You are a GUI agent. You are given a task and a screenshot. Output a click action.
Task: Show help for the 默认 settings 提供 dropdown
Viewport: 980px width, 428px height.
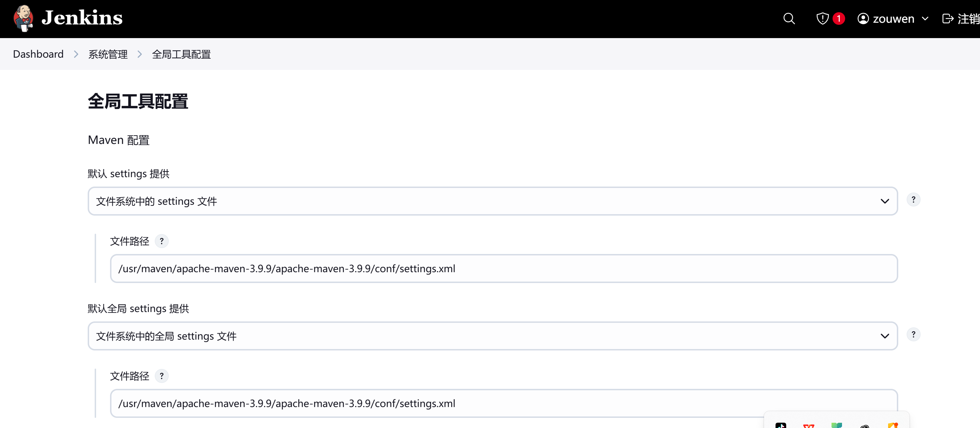click(913, 200)
